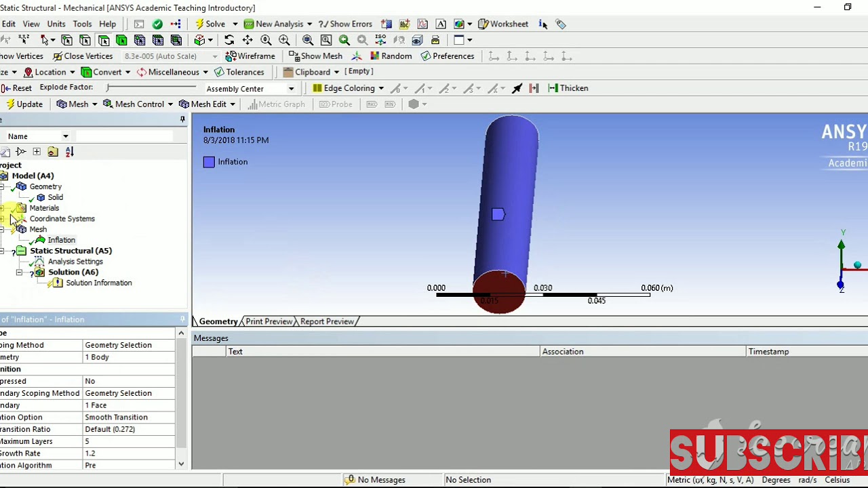
Task: Open the Auto Scale dropdown
Action: pyautogui.click(x=215, y=56)
